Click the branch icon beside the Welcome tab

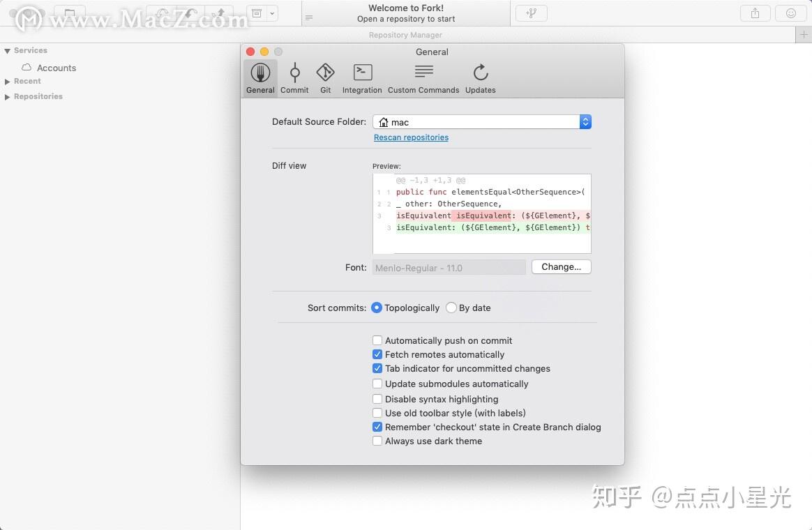531,13
